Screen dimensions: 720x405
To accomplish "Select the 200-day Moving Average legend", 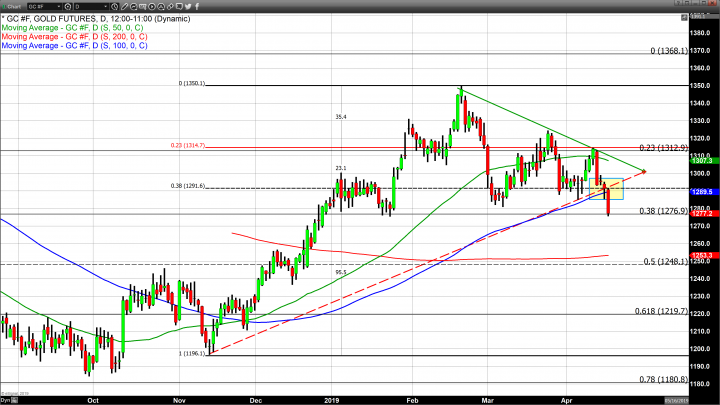I will (74, 37).
